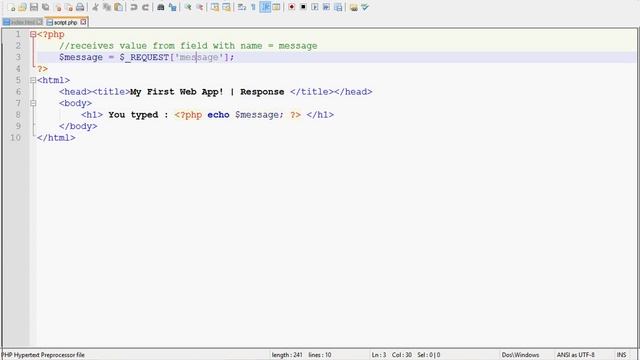Click the closing ?> on line 4

tap(42, 69)
